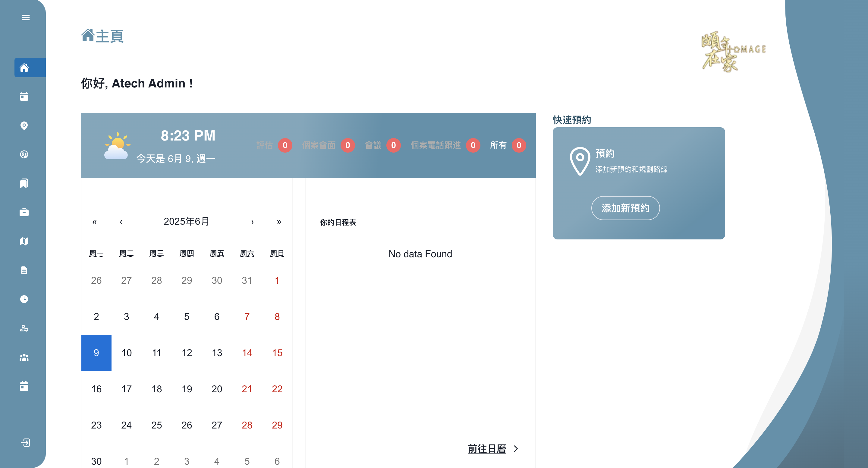The height and width of the screenshot is (468, 868).
Task: Jump forward one year with the double arrow
Action: 279,222
